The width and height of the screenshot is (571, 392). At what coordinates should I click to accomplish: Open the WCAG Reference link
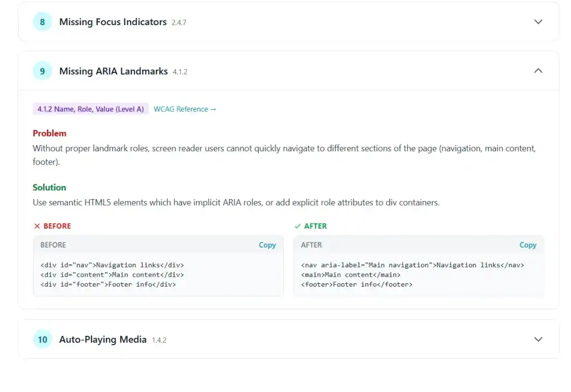(x=185, y=109)
